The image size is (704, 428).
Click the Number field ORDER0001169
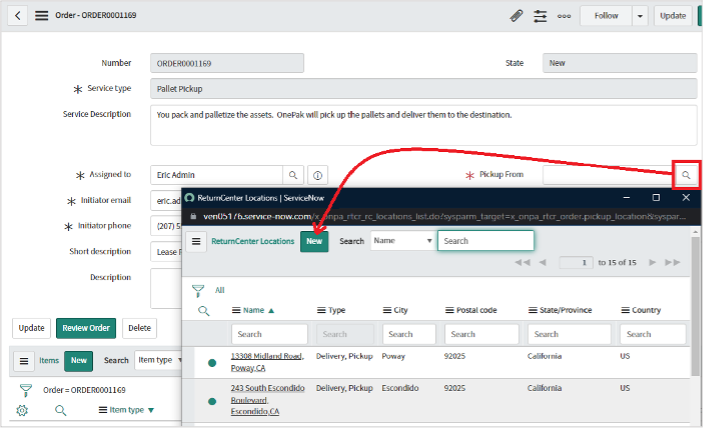coord(227,63)
